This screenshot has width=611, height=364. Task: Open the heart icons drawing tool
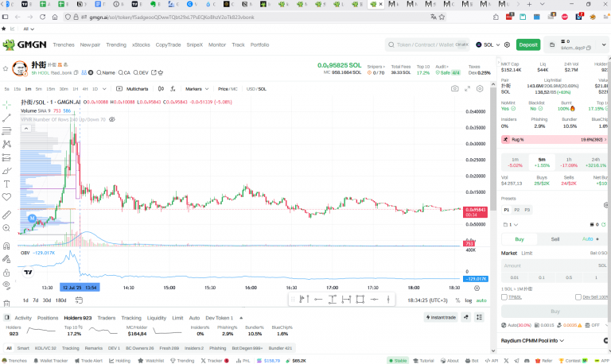[x=6, y=197]
